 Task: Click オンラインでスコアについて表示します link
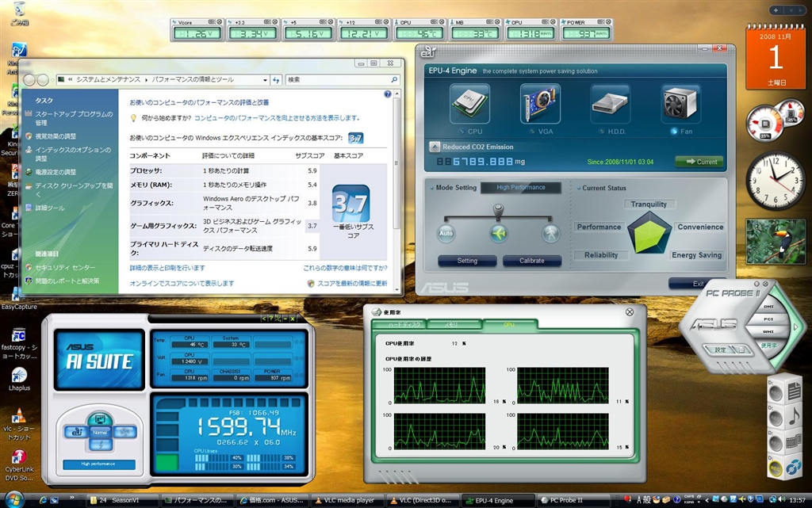coord(182,284)
